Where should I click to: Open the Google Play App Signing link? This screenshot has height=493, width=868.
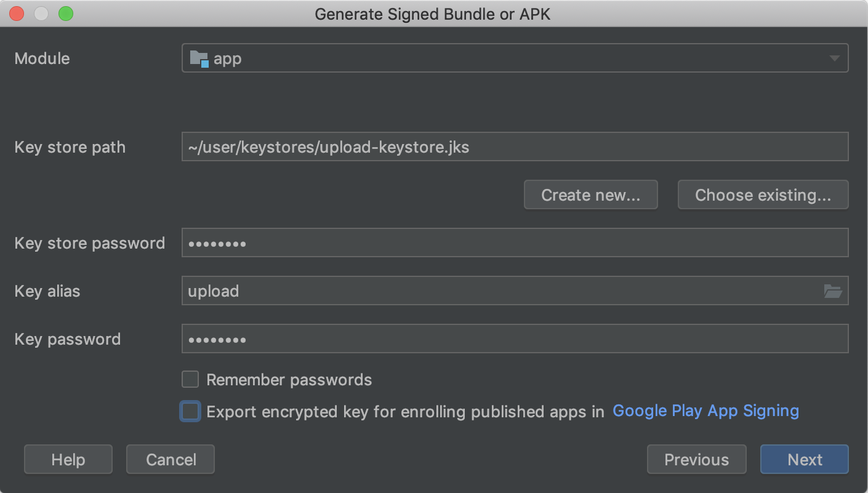tap(705, 411)
